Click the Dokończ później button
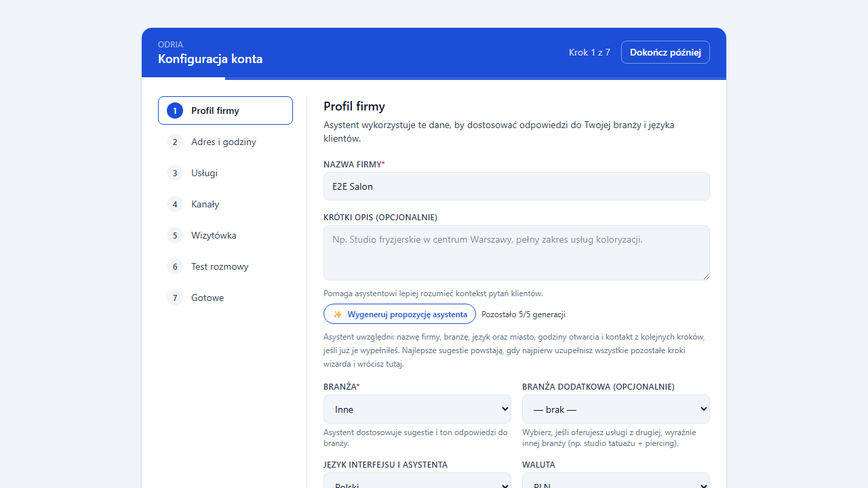The width and height of the screenshot is (868, 488). (x=665, y=52)
